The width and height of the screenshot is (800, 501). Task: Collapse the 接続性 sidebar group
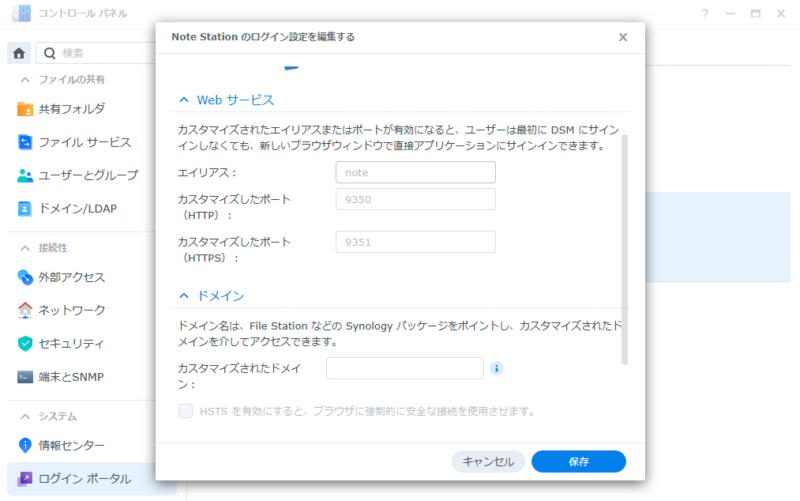pyautogui.click(x=25, y=248)
